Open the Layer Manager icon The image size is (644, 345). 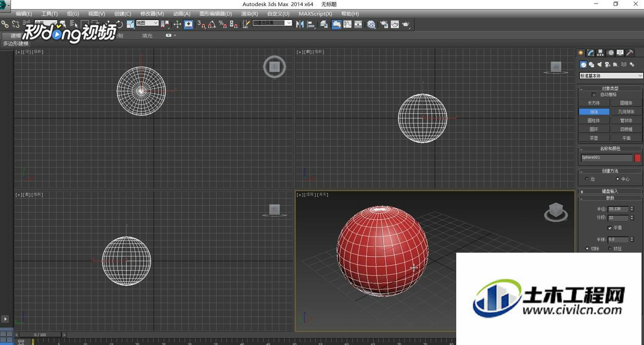324,24
